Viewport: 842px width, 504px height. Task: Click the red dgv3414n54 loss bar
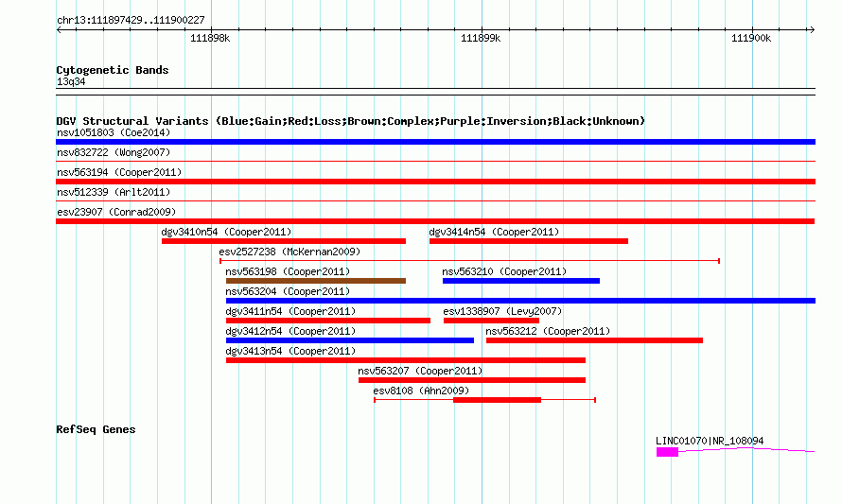click(x=529, y=241)
